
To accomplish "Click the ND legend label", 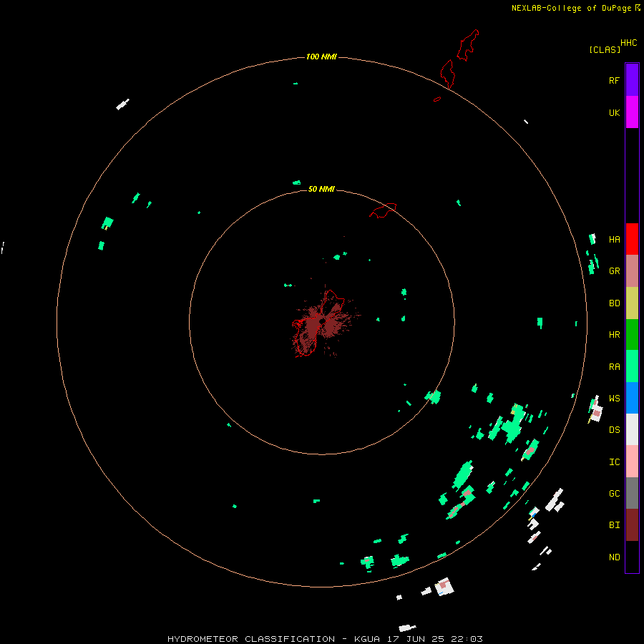I will point(614,557).
